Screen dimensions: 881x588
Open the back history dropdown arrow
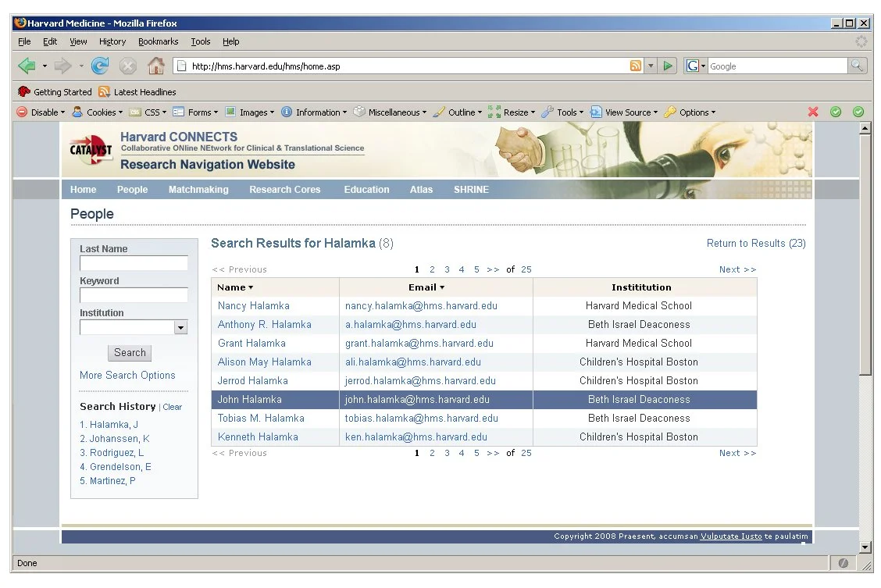tap(45, 66)
